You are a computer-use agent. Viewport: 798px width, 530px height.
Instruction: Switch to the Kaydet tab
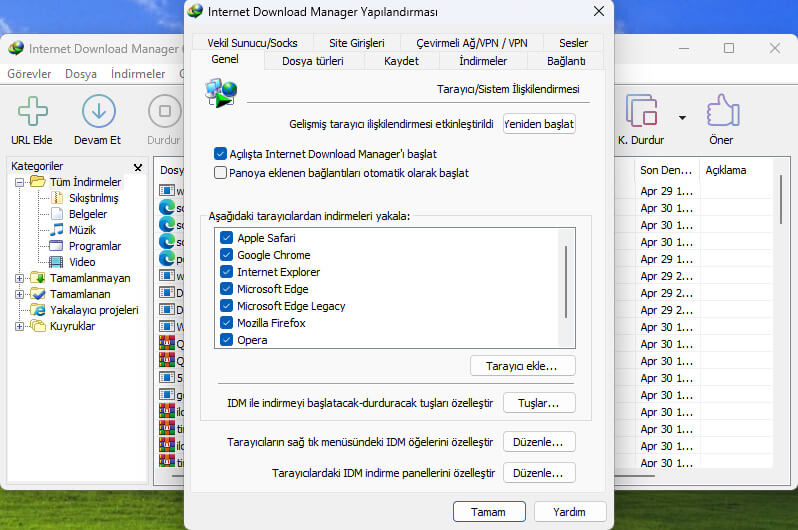(x=401, y=61)
